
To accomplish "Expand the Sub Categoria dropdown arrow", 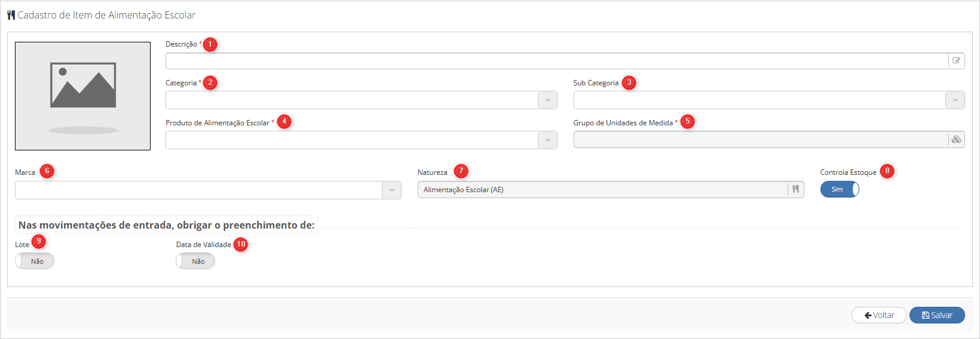I will (955, 100).
